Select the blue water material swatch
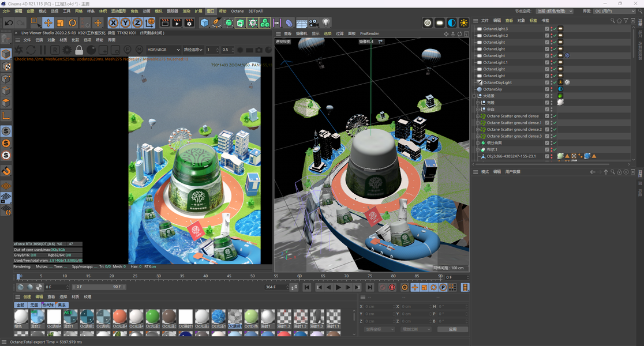 click(x=218, y=317)
